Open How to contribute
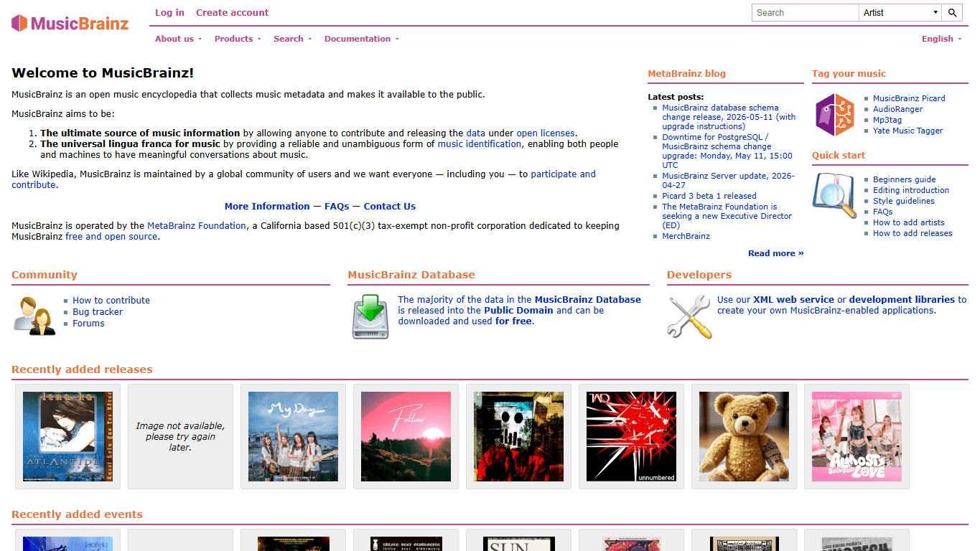Viewport: 980px width, 551px height. (111, 300)
